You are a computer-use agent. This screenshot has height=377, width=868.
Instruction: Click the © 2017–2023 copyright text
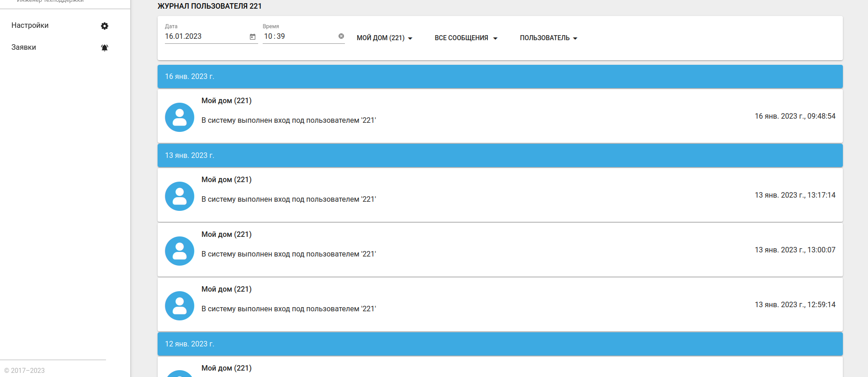coord(25,371)
